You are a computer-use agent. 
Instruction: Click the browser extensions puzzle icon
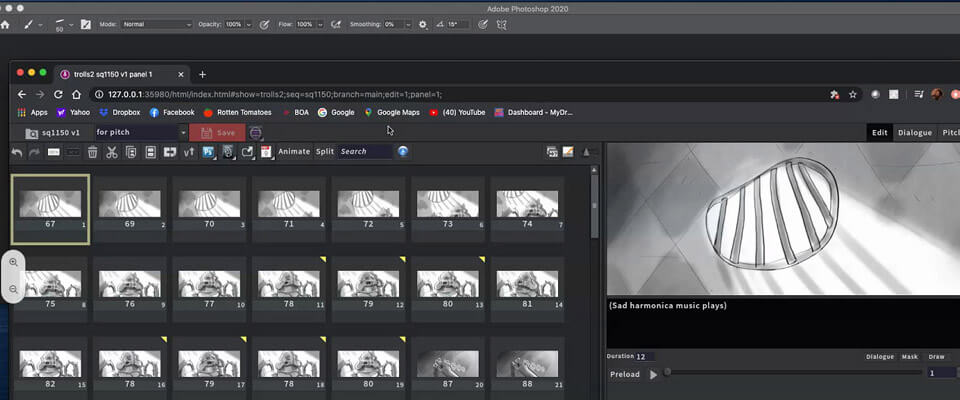834,94
